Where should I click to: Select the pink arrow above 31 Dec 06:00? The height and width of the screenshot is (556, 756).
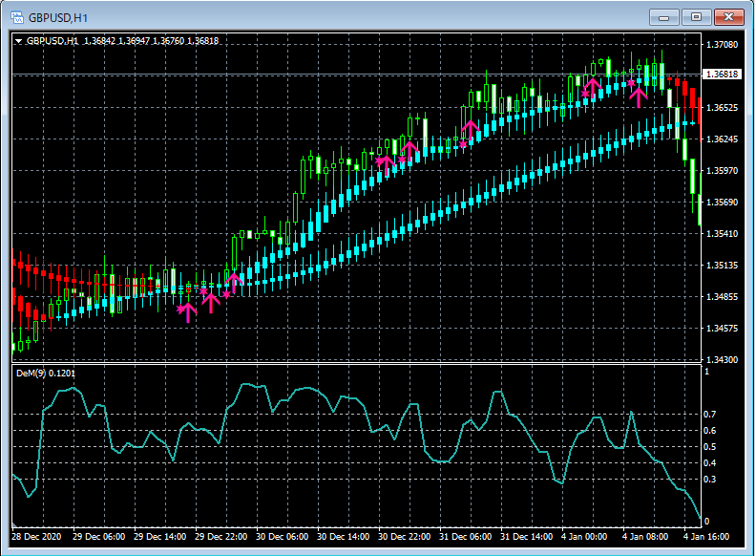pyautogui.click(x=470, y=129)
